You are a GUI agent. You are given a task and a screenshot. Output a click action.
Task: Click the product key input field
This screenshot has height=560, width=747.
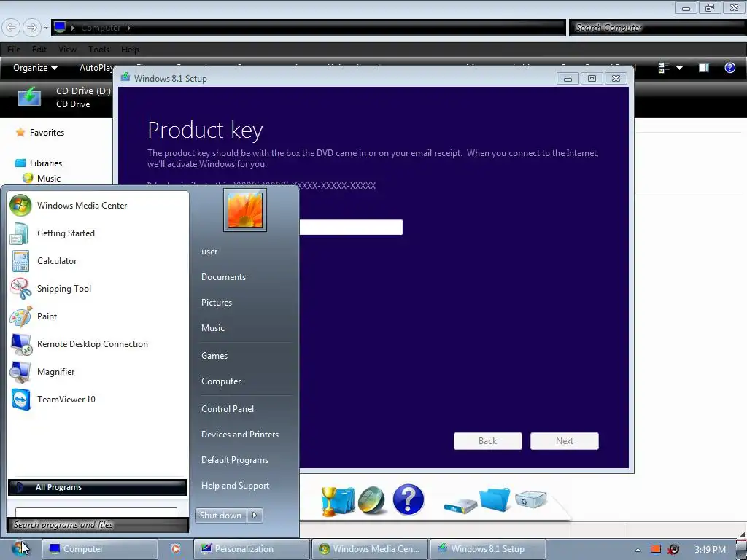pos(351,227)
